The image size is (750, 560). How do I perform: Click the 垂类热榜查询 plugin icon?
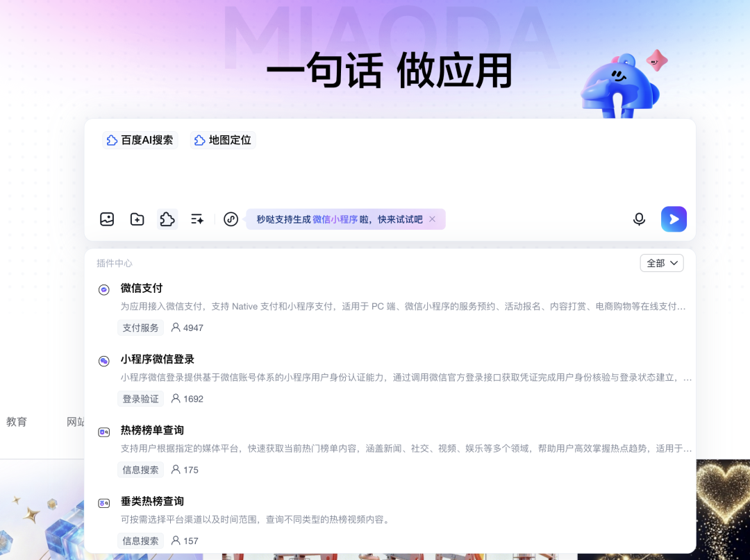103,503
